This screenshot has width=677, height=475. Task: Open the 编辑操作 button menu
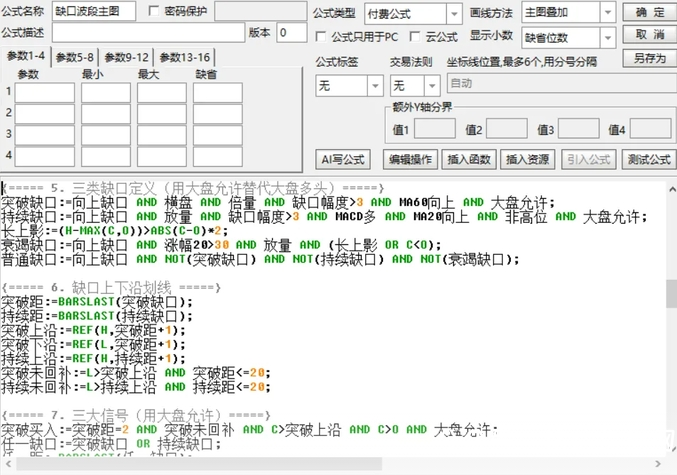point(410,159)
